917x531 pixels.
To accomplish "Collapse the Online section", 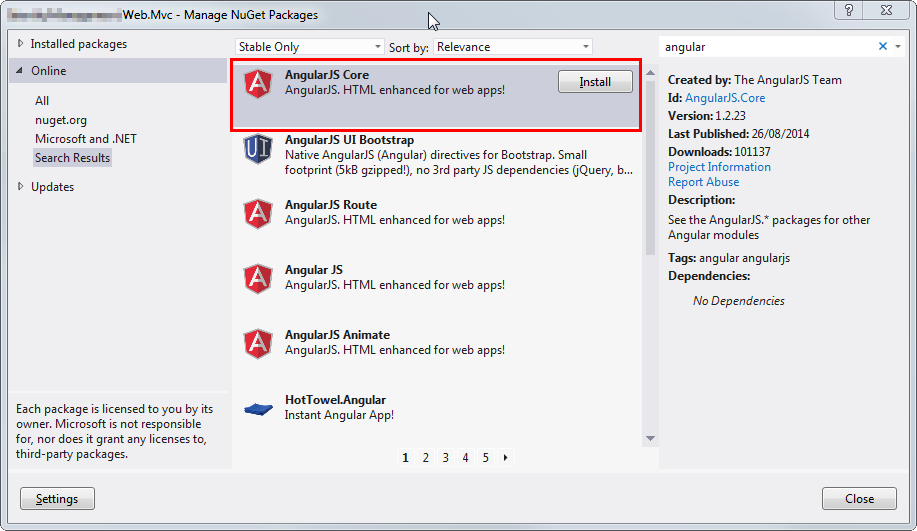I will [19, 70].
